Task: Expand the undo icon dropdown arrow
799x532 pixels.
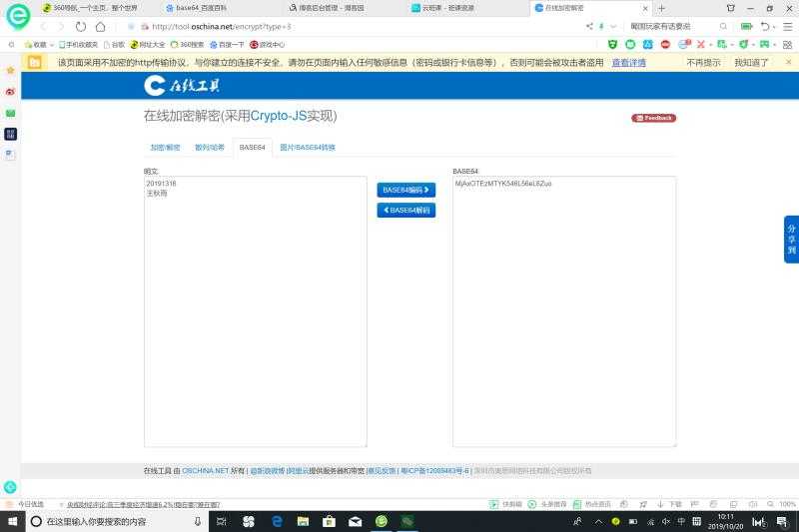Action: click(x=774, y=27)
